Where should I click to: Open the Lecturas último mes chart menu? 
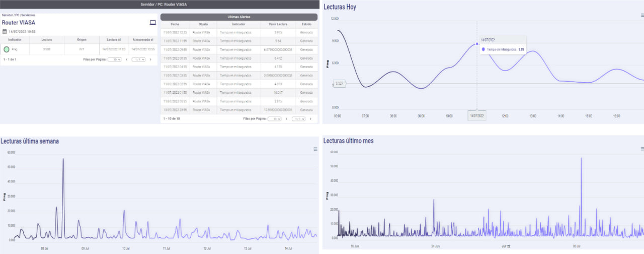point(642,149)
